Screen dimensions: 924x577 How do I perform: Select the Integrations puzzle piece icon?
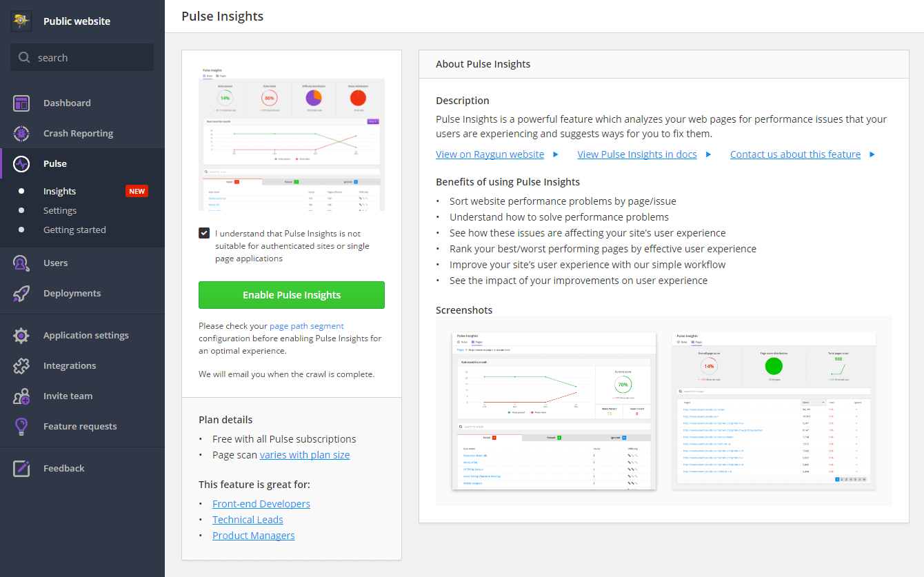pyautogui.click(x=21, y=365)
